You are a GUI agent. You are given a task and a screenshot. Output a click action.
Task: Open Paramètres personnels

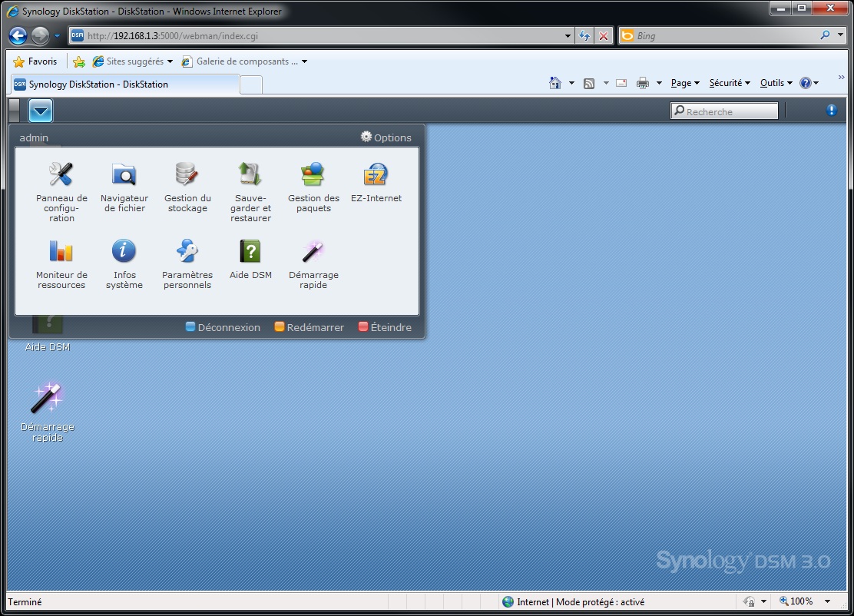point(187,264)
